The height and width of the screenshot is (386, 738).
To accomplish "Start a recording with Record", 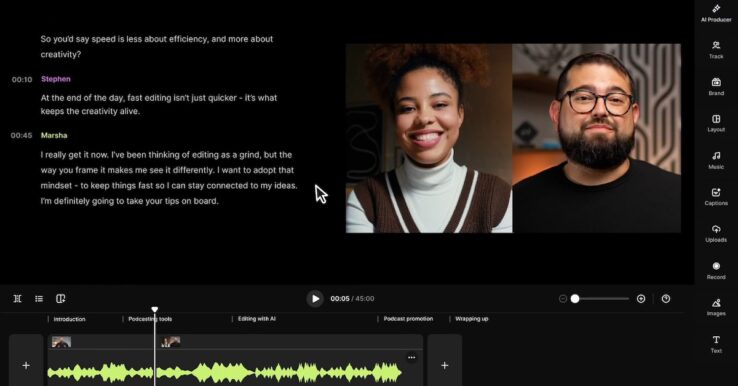I will coord(716,271).
